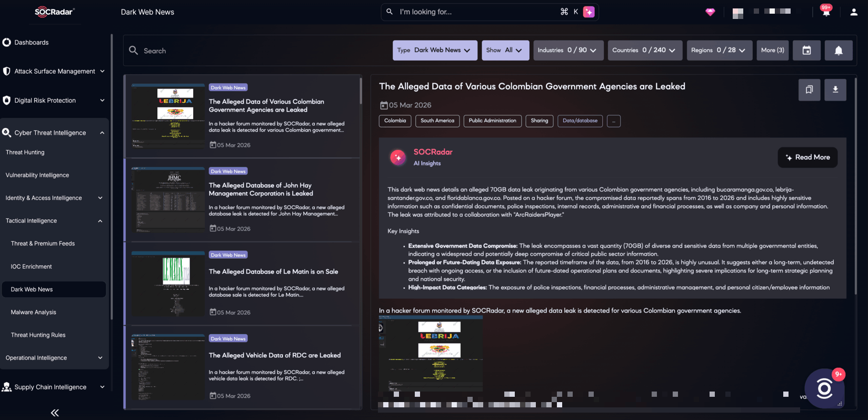Image resolution: width=868 pixels, height=420 pixels.
Task: Click the sidebar vertical scrollbar
Action: (112, 177)
